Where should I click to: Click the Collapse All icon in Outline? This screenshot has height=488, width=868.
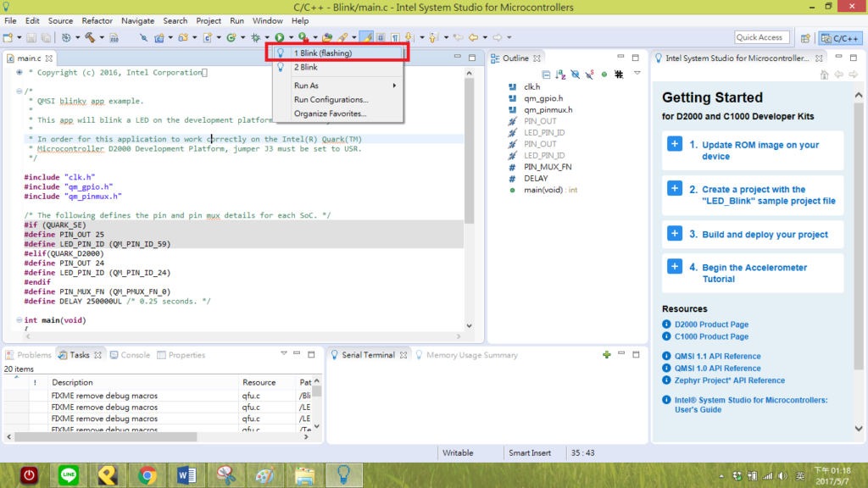(547, 75)
